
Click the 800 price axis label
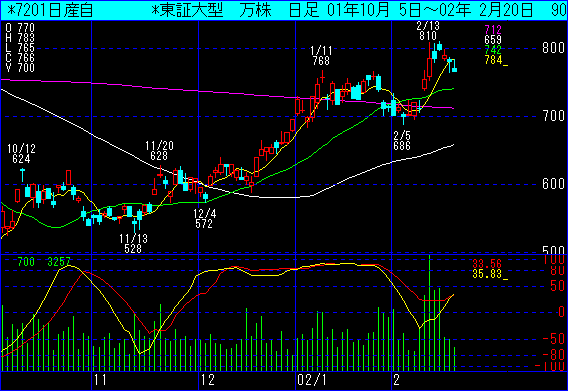click(x=553, y=48)
